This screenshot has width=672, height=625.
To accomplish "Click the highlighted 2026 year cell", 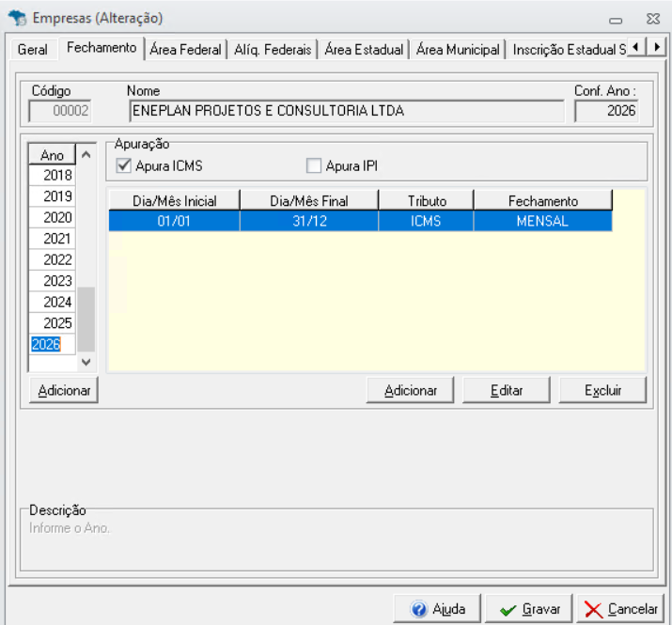I will [53, 344].
